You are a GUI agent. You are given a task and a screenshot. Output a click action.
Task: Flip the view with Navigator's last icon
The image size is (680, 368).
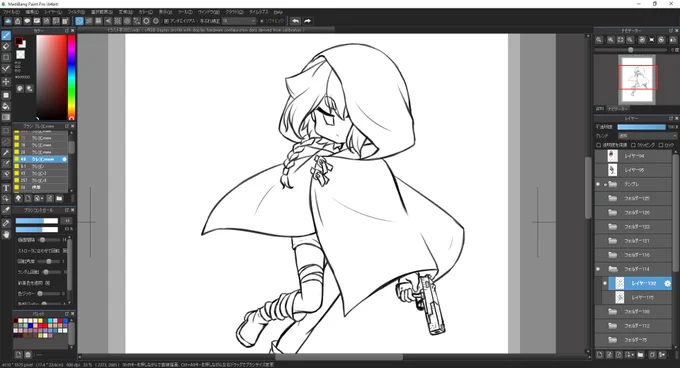672,40
